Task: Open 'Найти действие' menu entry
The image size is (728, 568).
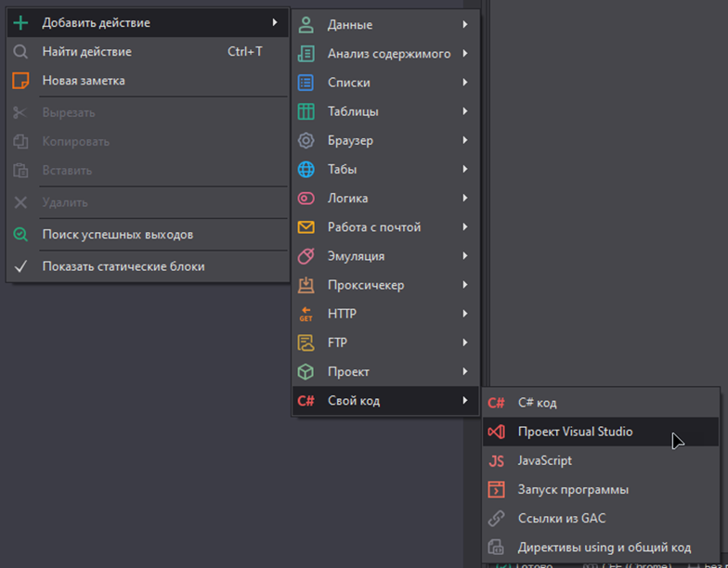Action: coord(86,52)
